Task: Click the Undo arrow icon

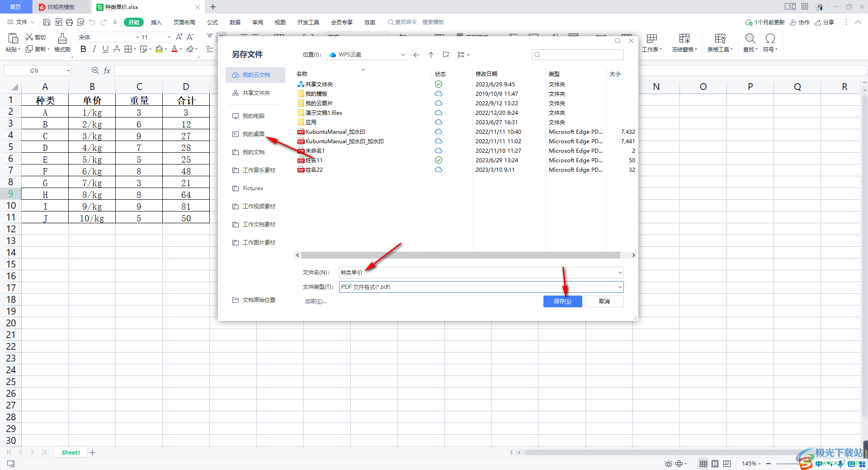Action: click(92, 22)
